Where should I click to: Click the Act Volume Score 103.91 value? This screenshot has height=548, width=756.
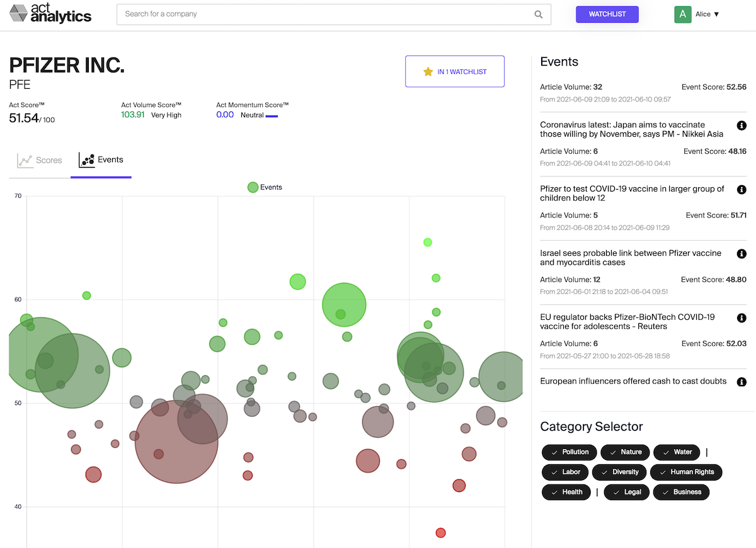pyautogui.click(x=133, y=115)
